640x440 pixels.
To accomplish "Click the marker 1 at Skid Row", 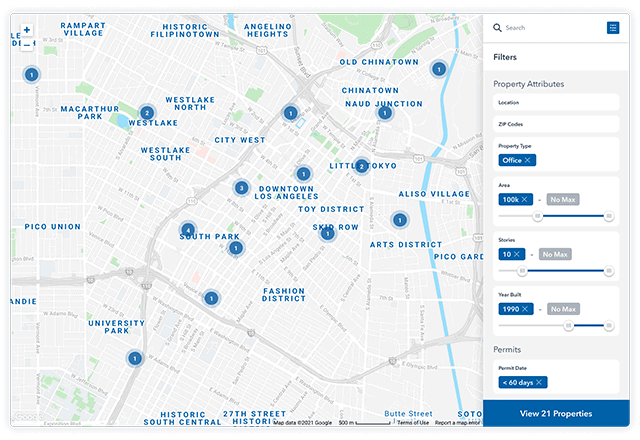I will (x=327, y=234).
